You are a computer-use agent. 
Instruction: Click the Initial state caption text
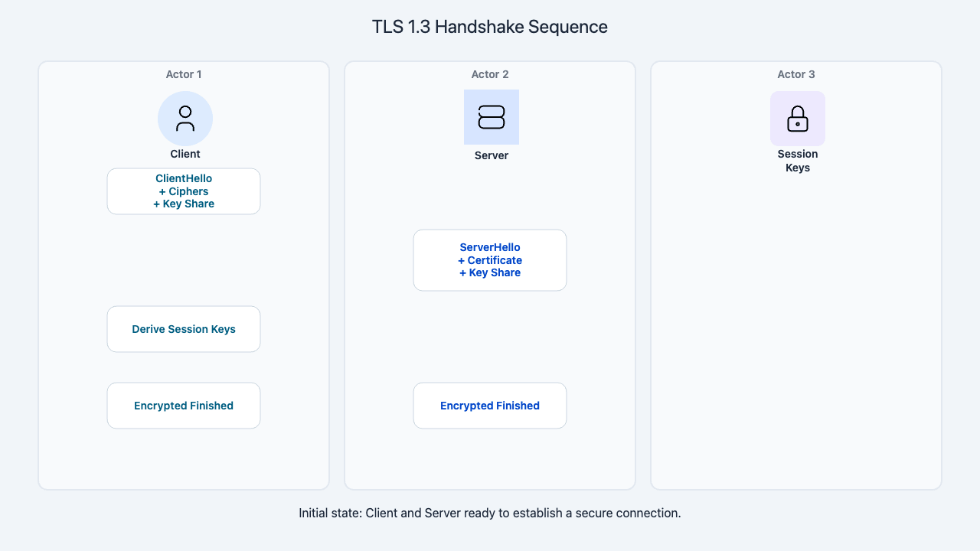click(x=490, y=513)
